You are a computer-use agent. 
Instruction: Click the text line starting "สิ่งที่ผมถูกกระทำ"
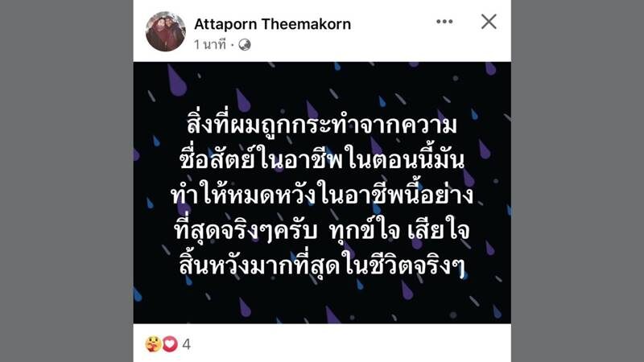(322, 125)
